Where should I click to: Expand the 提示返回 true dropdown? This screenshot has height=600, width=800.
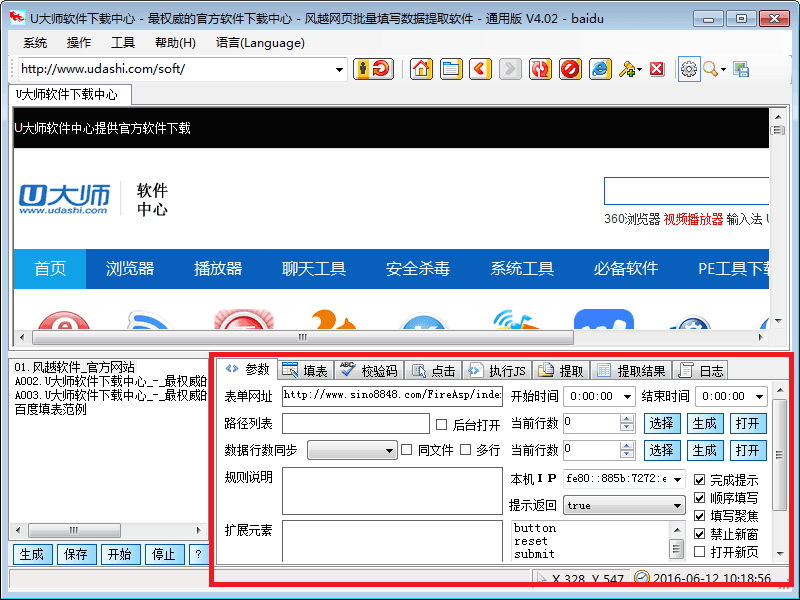(x=678, y=506)
